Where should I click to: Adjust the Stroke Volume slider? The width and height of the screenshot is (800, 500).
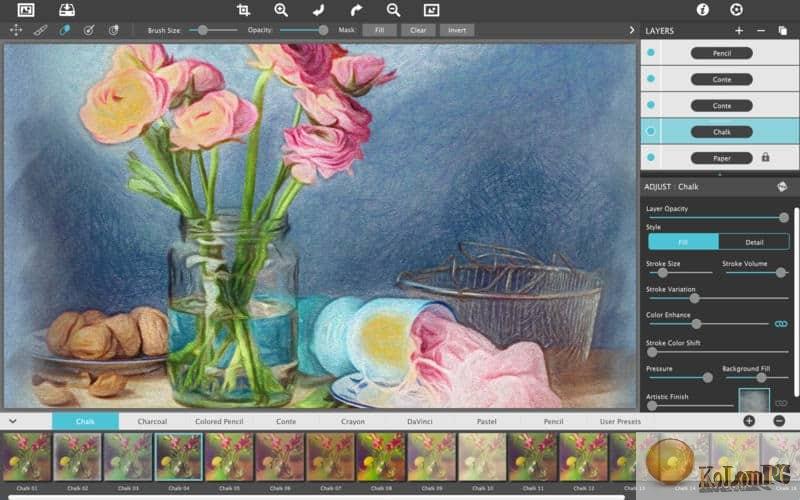pyautogui.click(x=756, y=273)
